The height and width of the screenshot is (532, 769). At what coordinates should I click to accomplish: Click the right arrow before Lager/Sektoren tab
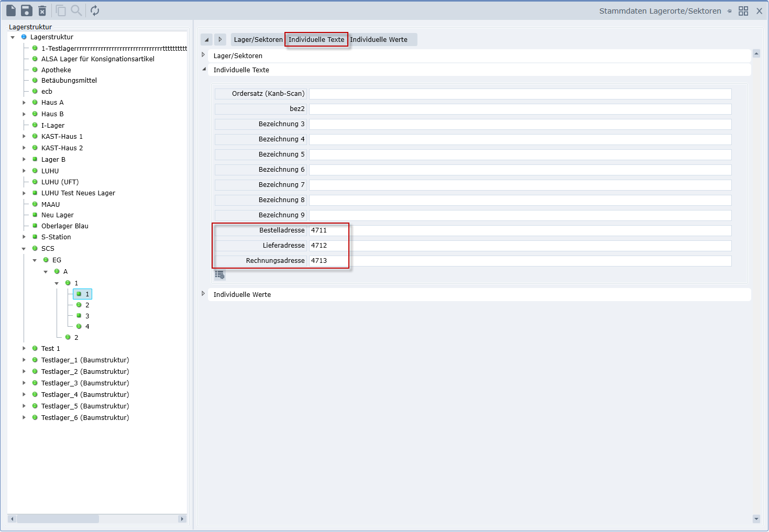(x=220, y=40)
